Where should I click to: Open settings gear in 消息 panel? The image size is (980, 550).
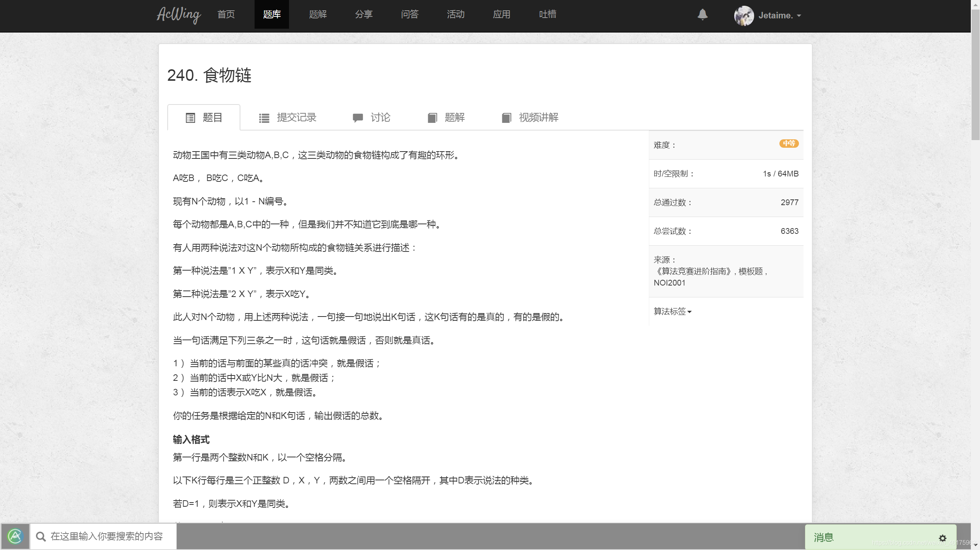click(x=942, y=538)
